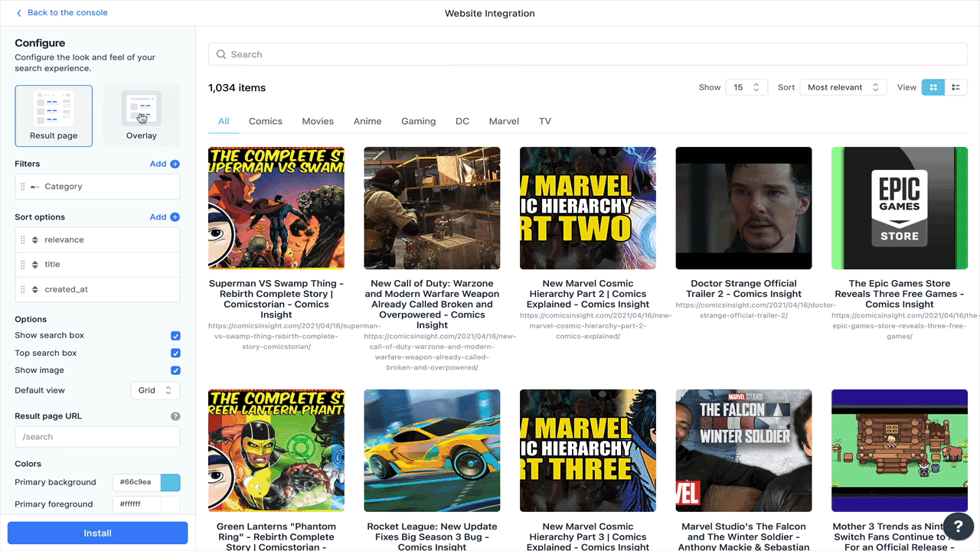Click the Category filter type icon
The width and height of the screenshot is (980, 551).
coord(35,187)
